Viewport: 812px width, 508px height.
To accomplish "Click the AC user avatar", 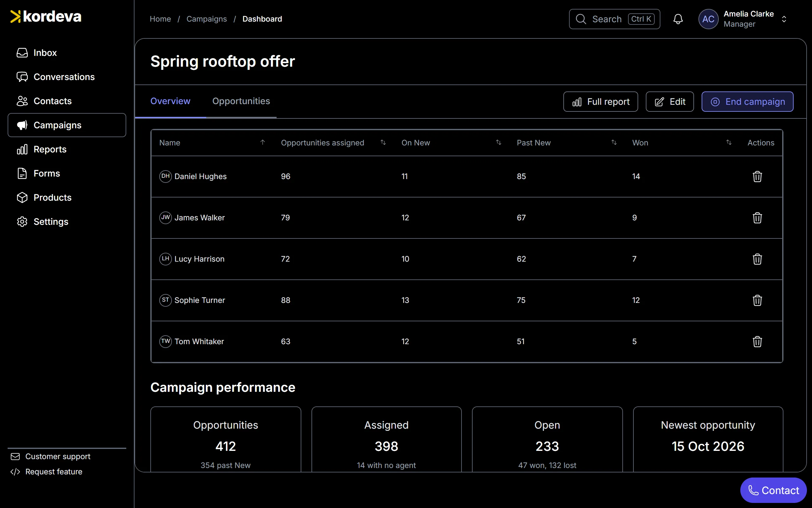I will point(708,19).
